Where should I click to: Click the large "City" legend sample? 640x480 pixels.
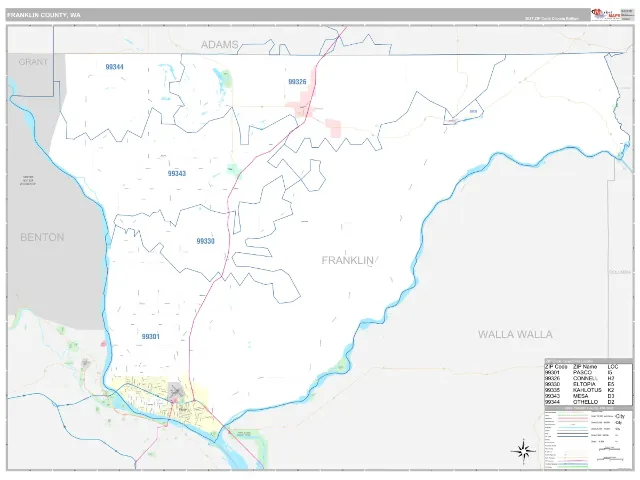pyautogui.click(x=620, y=416)
